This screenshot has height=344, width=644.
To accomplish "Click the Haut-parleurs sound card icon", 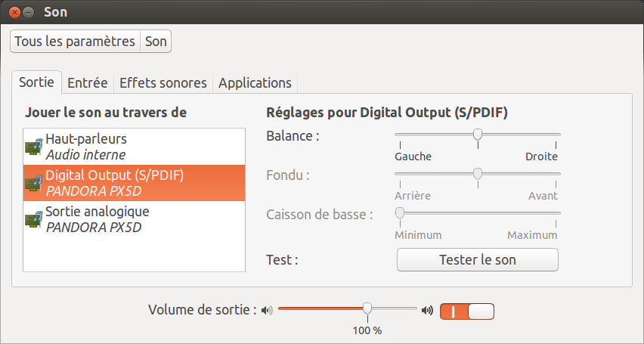I will point(34,147).
